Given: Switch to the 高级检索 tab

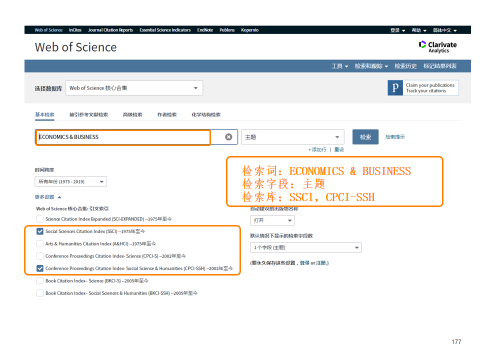Looking at the screenshot, I should pos(132,115).
